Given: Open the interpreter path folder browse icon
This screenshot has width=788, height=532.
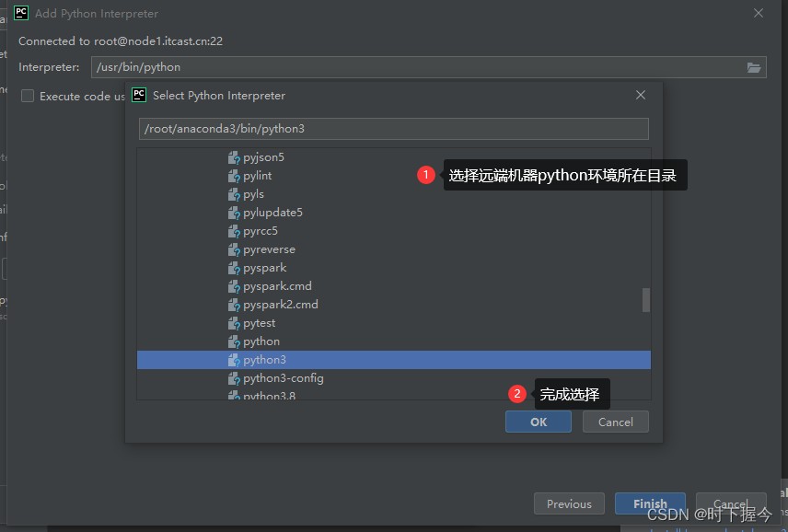Looking at the screenshot, I should click(x=753, y=67).
